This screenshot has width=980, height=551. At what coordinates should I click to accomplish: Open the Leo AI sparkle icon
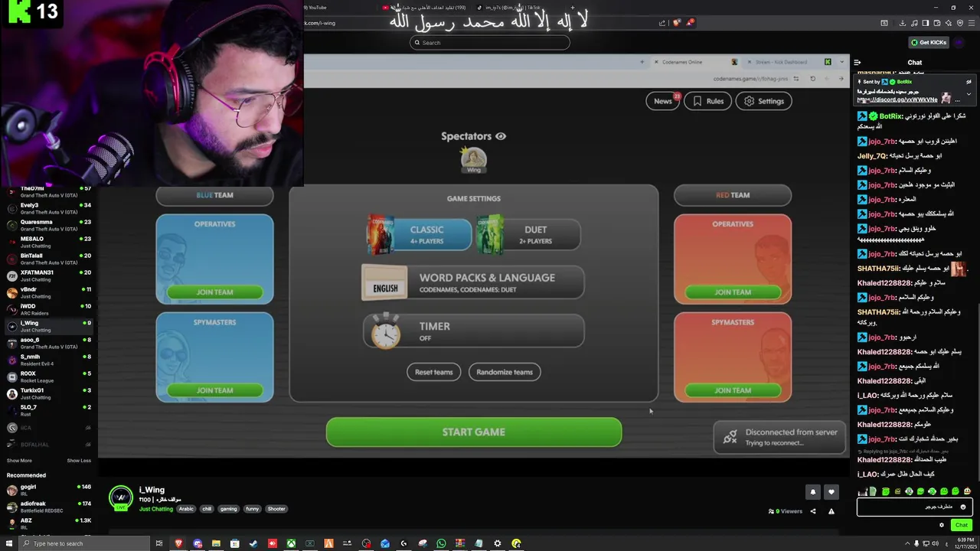click(949, 23)
